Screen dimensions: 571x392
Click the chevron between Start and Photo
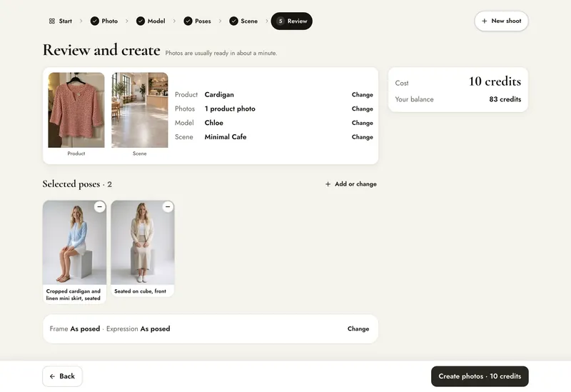(81, 21)
